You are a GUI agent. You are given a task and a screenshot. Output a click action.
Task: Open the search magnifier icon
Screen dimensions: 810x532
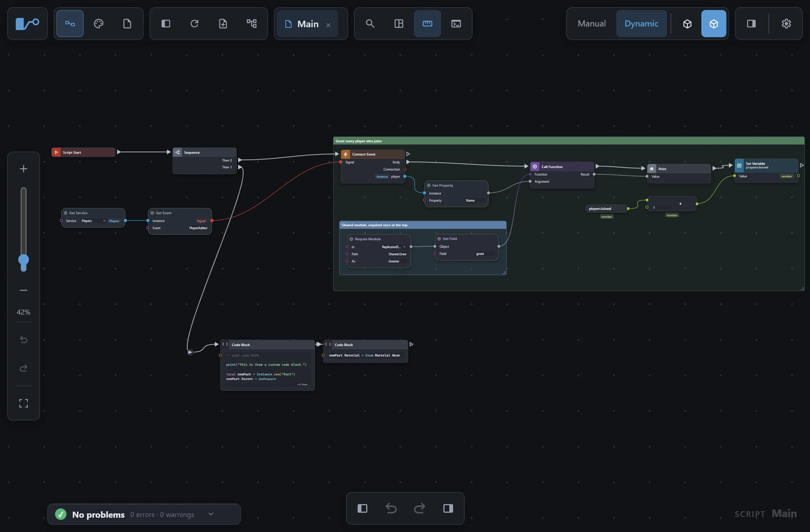[x=370, y=24]
